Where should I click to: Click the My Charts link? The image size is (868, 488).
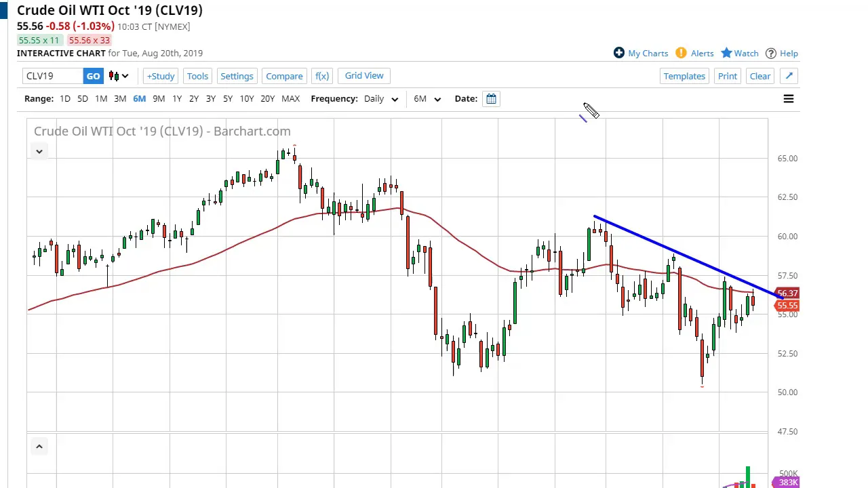coord(648,53)
